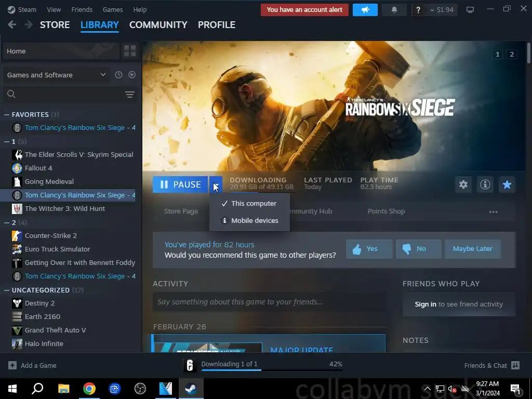Show ready-to-play games only icon
Image resolution: width=532 pixels, height=399 pixels.
tap(132, 75)
